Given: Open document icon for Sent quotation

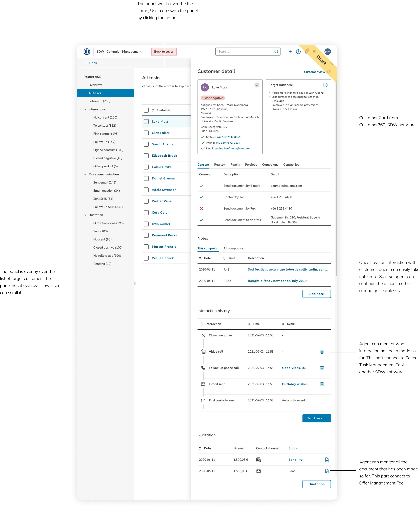Looking at the screenshot, I should coord(327,471).
